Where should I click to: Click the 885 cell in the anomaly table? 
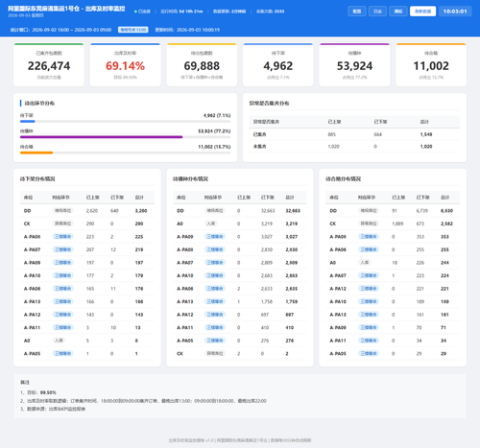(332, 134)
